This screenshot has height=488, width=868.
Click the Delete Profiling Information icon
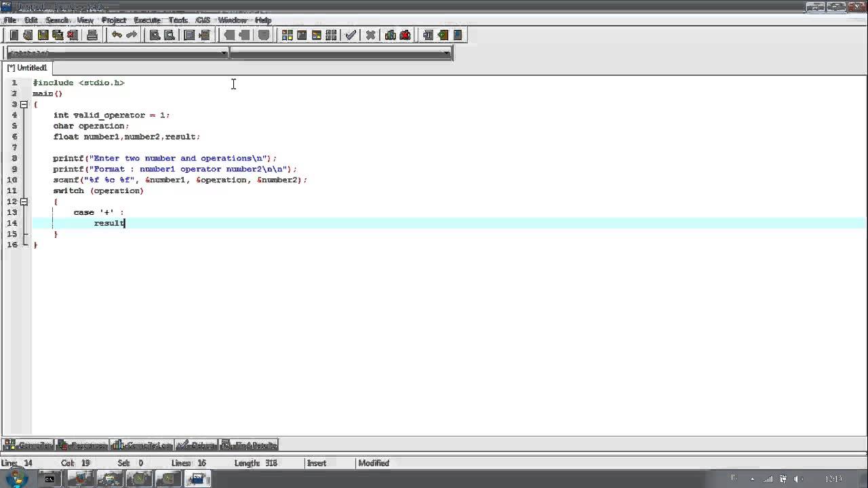pyautogui.click(x=406, y=35)
